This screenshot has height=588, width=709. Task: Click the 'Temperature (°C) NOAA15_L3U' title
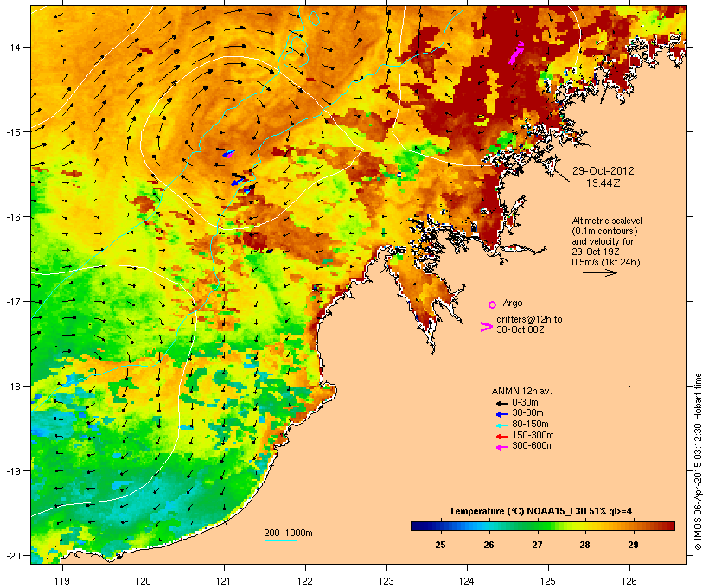click(518, 512)
